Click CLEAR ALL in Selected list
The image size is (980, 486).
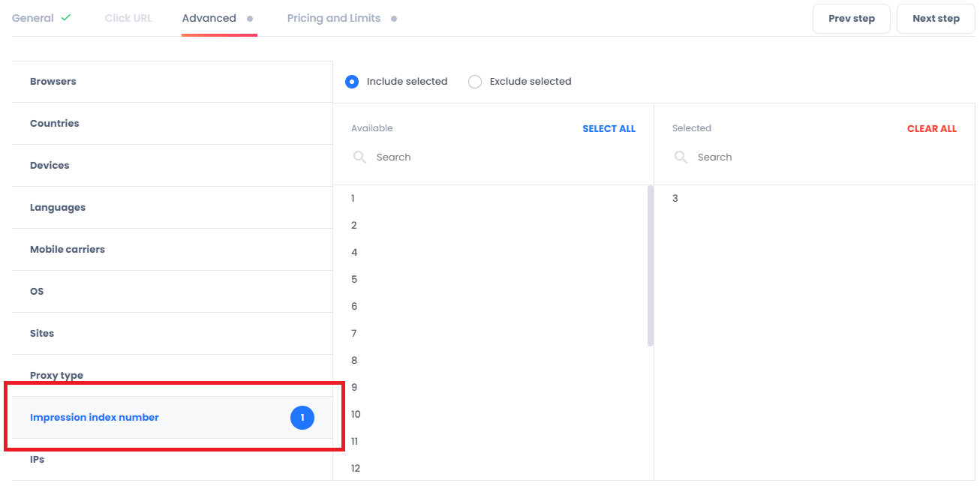pyautogui.click(x=932, y=128)
